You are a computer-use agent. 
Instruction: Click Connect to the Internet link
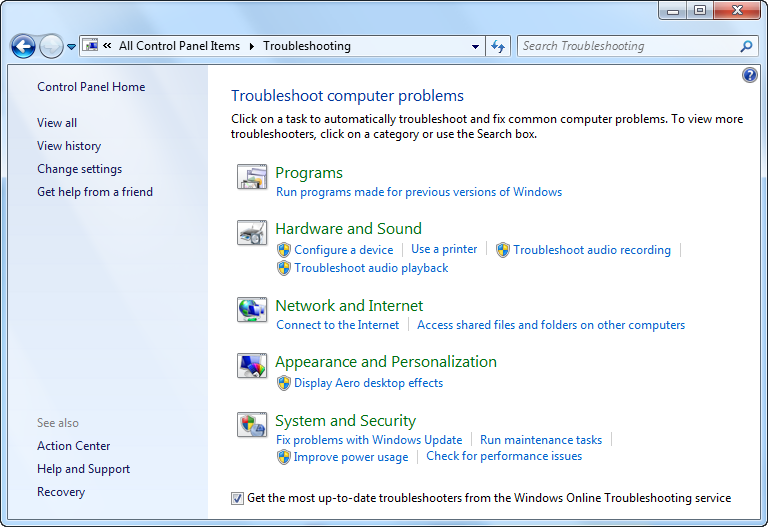(338, 325)
